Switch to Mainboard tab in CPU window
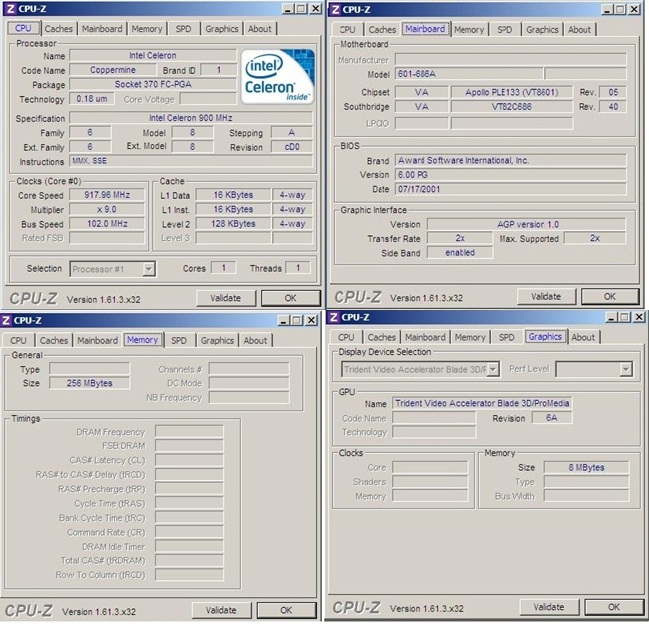Screen dimensions: 649x624 click(102, 29)
